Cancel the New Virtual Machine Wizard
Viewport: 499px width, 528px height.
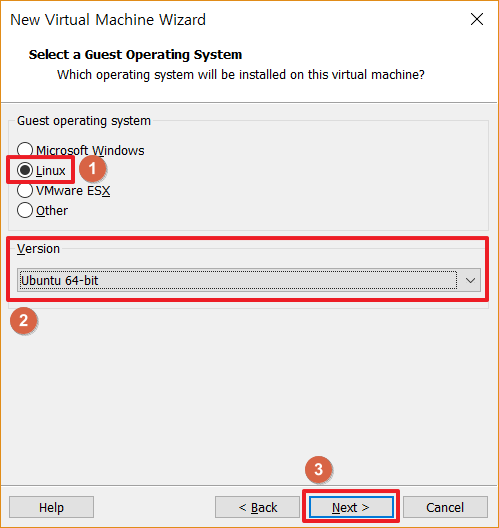click(x=445, y=507)
